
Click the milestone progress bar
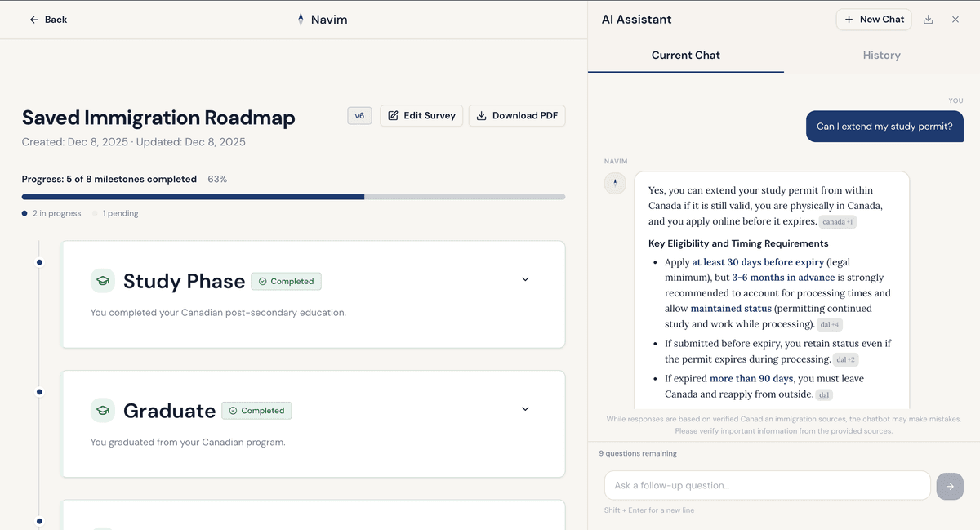[293, 197]
